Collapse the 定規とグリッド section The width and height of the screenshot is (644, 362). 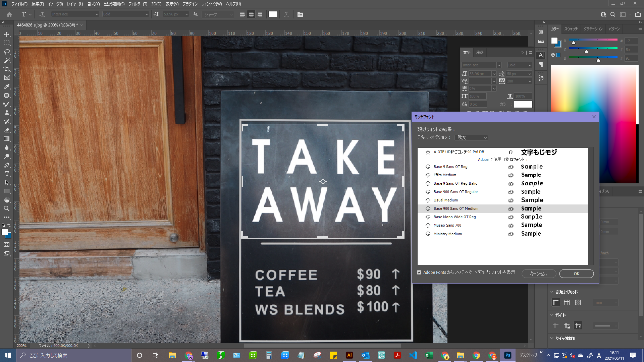point(552,292)
